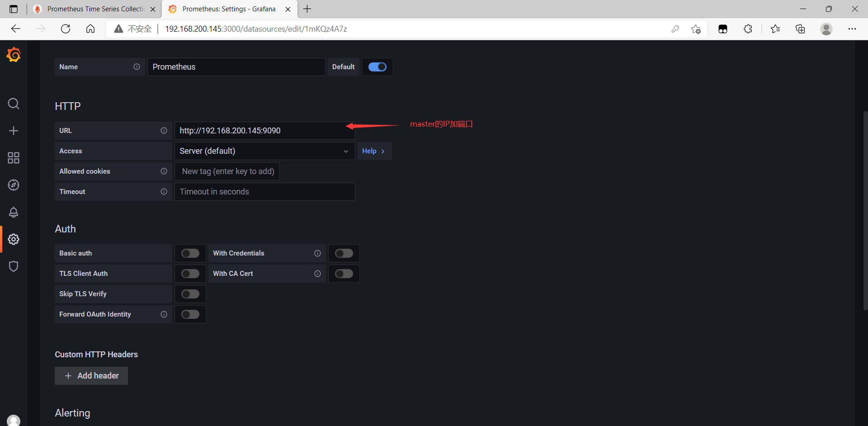Open the Dashboards grid sidebar icon
This screenshot has height=426, width=868.
(14, 158)
